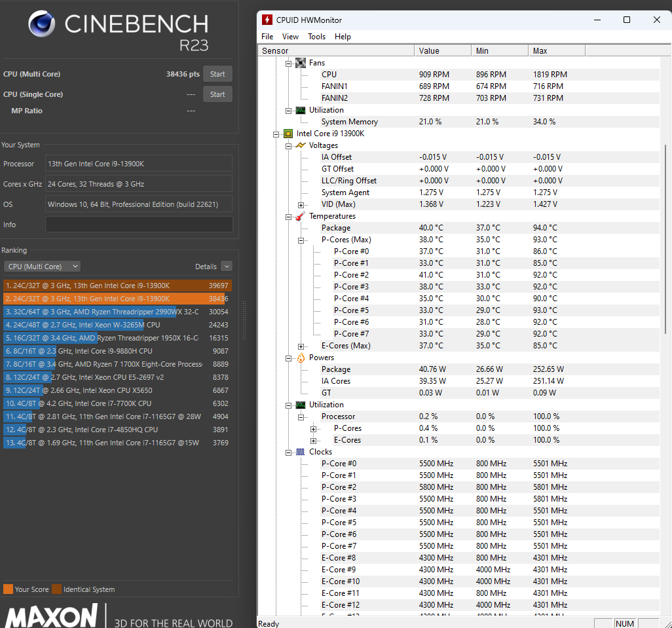Select the Threadripper 1950X ranking row

coord(117,338)
